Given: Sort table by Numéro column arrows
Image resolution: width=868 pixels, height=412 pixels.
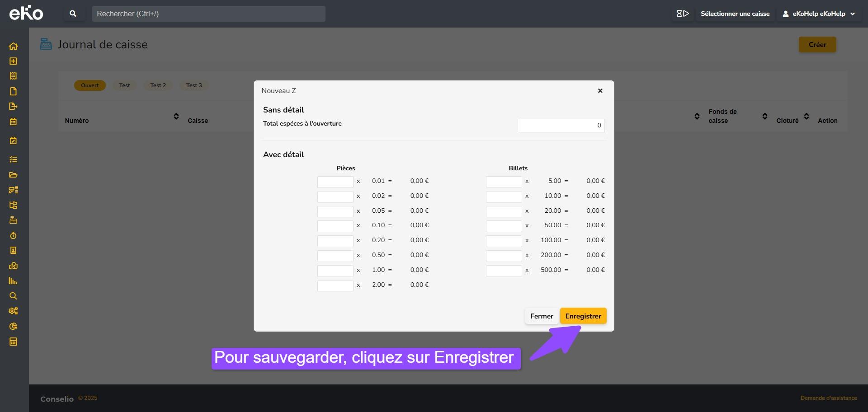Looking at the screenshot, I should click(176, 117).
